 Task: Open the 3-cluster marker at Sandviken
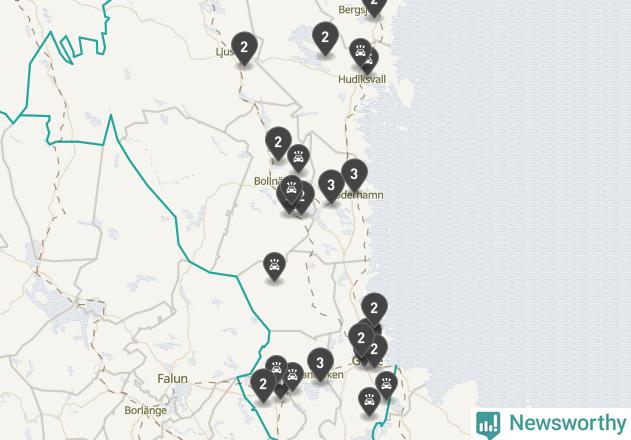pos(320,363)
